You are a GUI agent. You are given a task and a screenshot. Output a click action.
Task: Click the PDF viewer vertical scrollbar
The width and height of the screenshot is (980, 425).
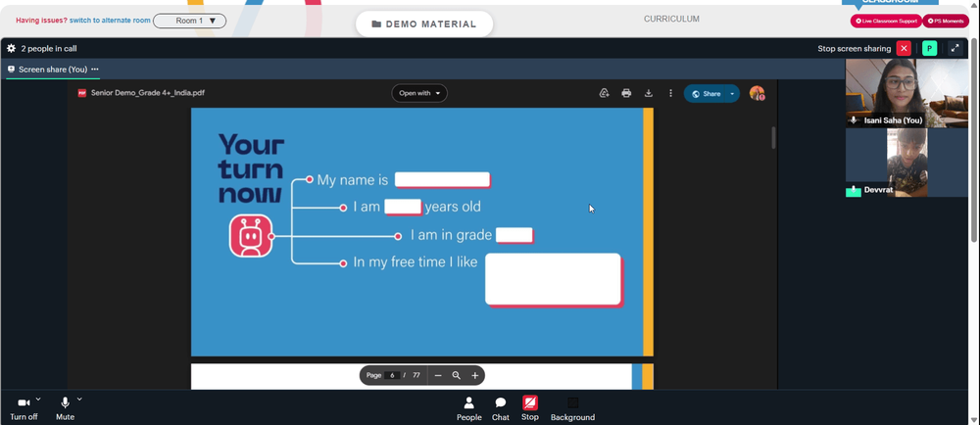pyautogui.click(x=773, y=138)
